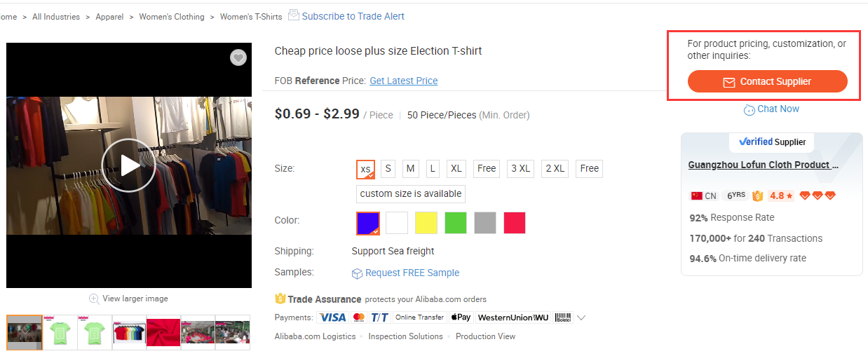Choose the custom size is available option

coord(411,194)
